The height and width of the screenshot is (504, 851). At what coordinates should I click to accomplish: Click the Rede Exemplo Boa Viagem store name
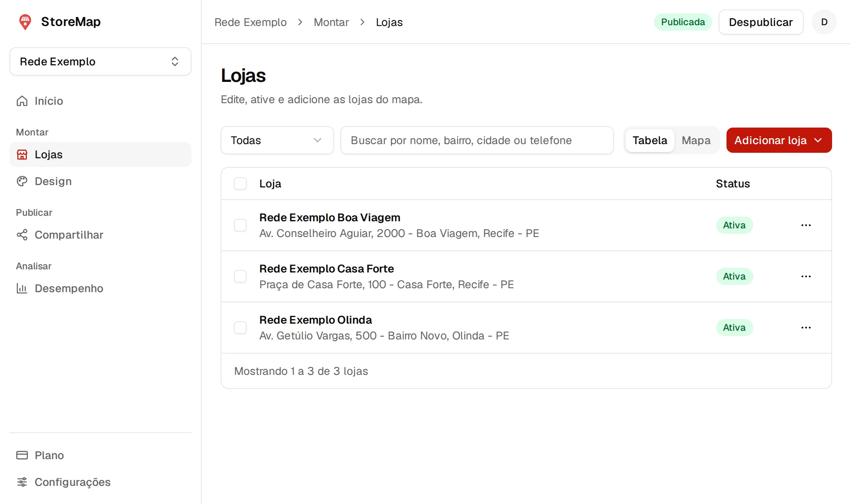coord(330,217)
